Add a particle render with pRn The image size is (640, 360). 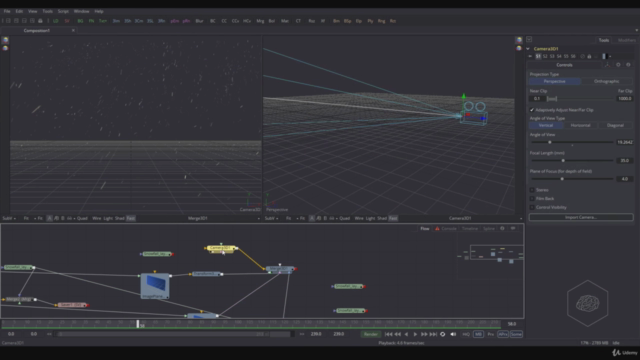[187, 21]
